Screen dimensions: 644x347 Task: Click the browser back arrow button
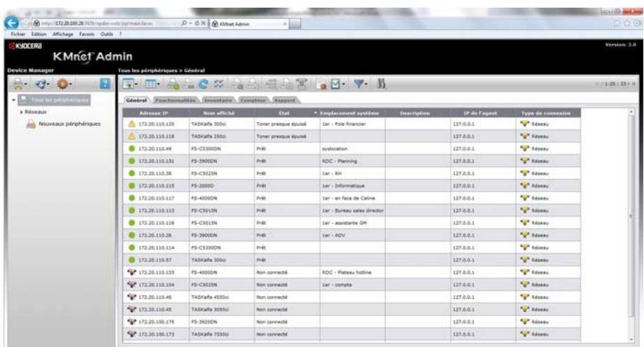(11, 23)
